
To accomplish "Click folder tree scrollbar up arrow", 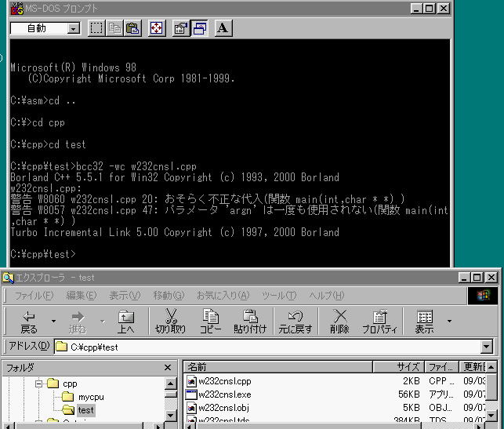I will pos(171,384).
